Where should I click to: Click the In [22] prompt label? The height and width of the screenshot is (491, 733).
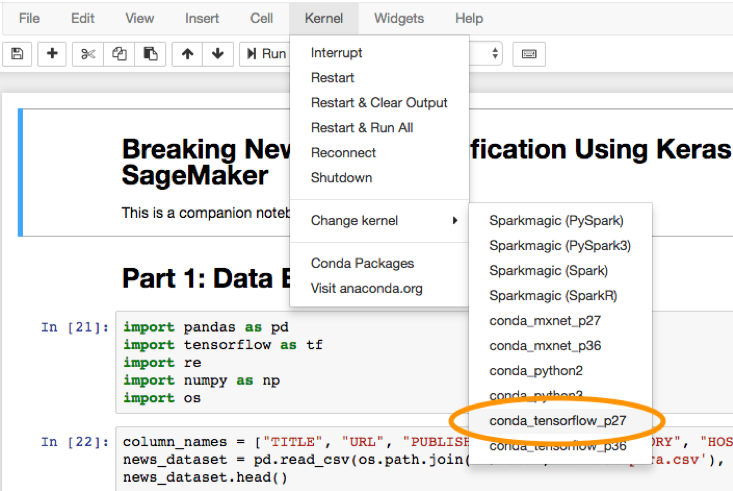pos(75,441)
